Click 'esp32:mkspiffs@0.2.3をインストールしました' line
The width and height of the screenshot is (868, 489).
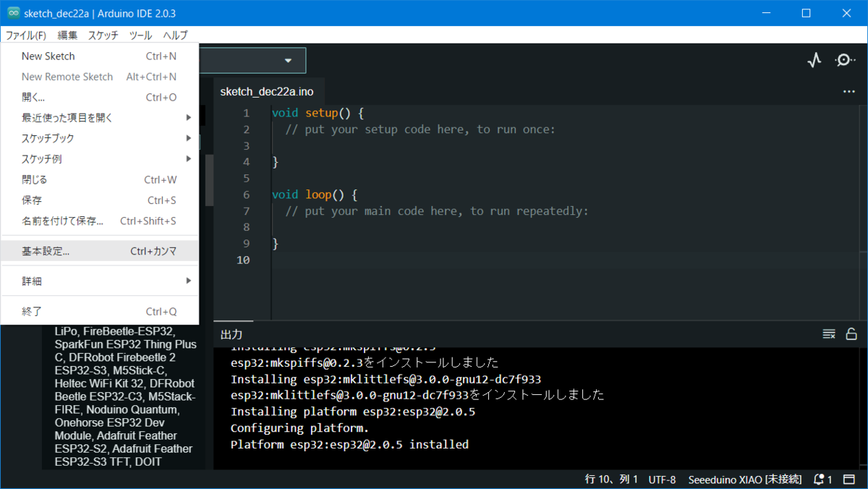click(365, 362)
